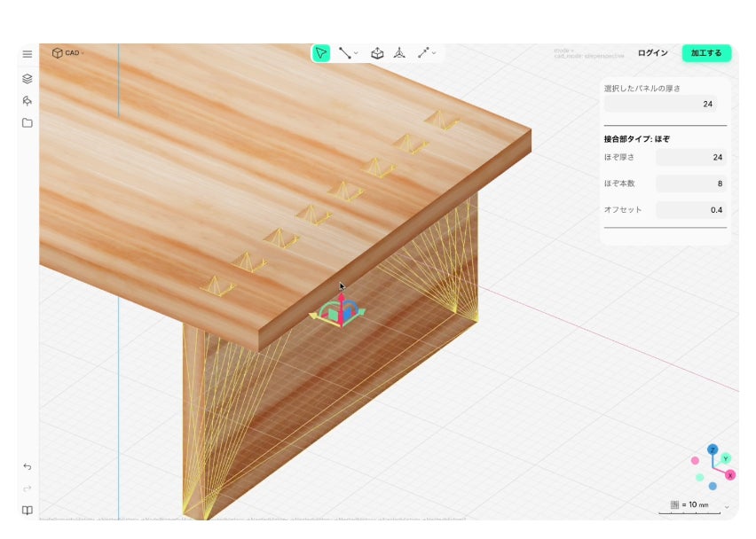Expand the grid scale chevron

pyautogui.click(x=727, y=506)
